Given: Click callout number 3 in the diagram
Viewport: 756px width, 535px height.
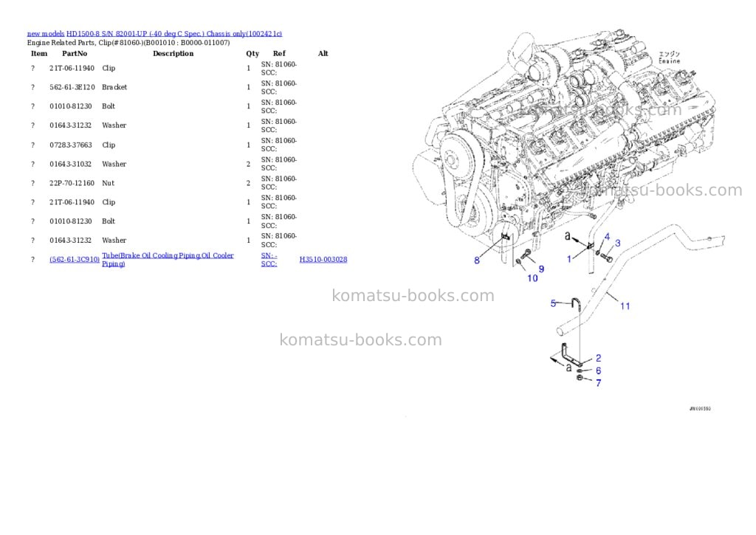Looking at the screenshot, I should pos(618,244).
